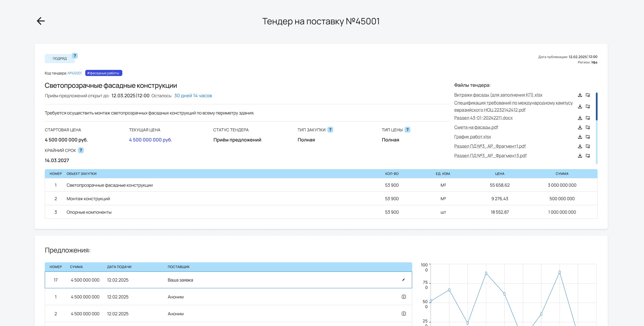644x326 pixels.
Task: Click help icon beside ТИП ЗАКУПКИ
Action: pos(330,130)
